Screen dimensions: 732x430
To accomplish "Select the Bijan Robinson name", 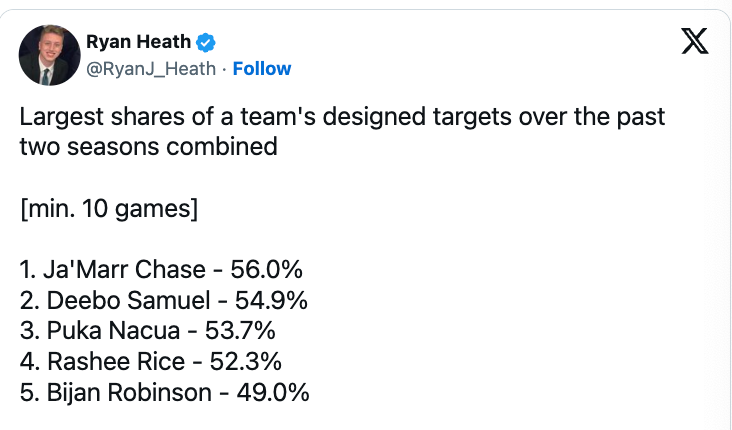I will [x=129, y=393].
